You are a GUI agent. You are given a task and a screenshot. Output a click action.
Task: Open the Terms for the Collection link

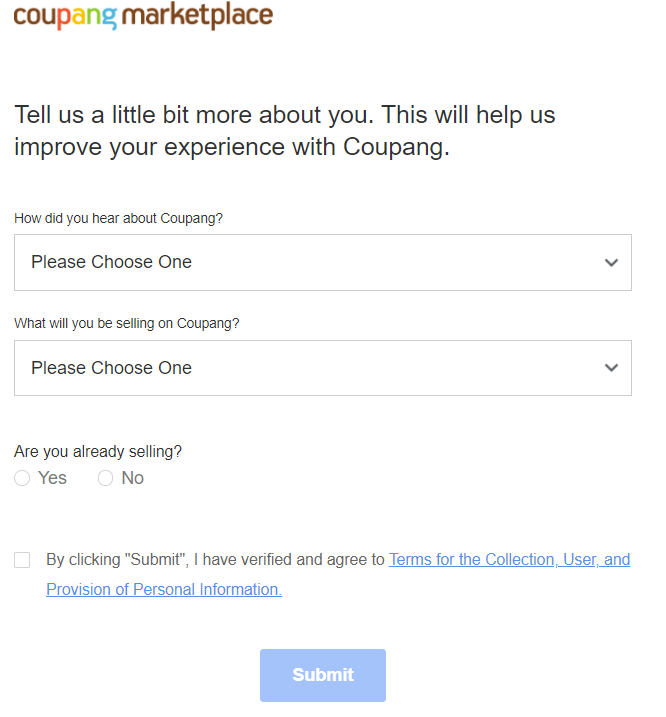tap(509, 560)
